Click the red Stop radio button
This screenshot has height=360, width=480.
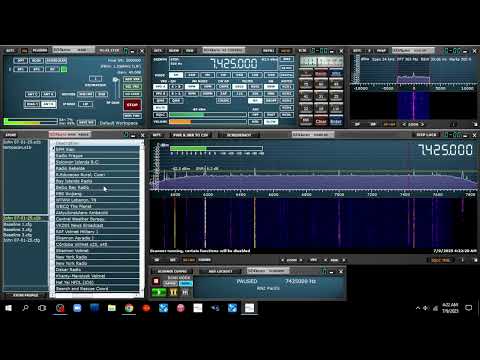132,105
